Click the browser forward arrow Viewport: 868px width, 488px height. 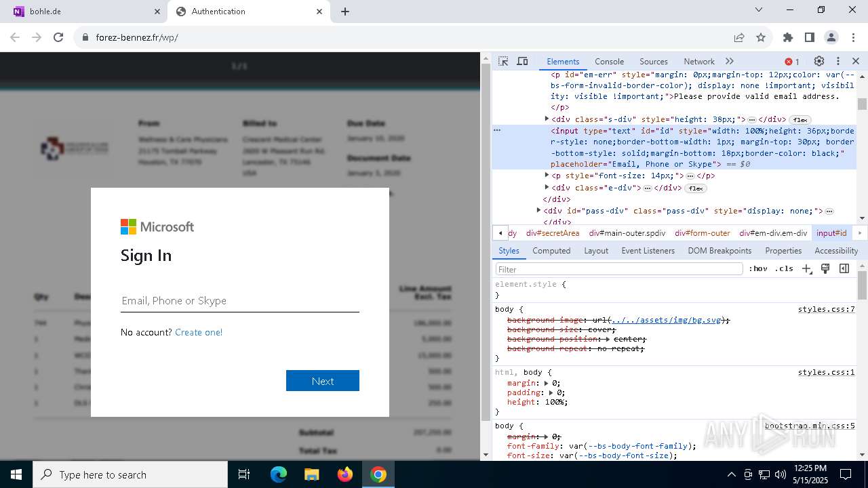click(x=37, y=37)
